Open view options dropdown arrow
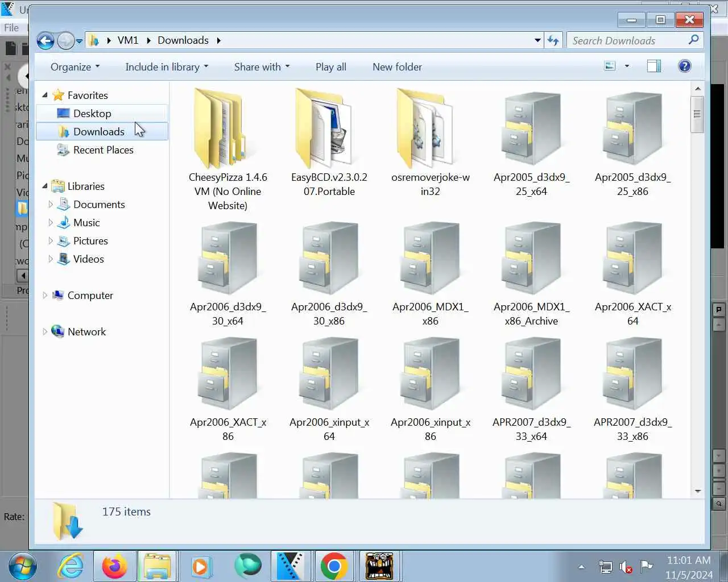728x582 pixels. (x=627, y=66)
